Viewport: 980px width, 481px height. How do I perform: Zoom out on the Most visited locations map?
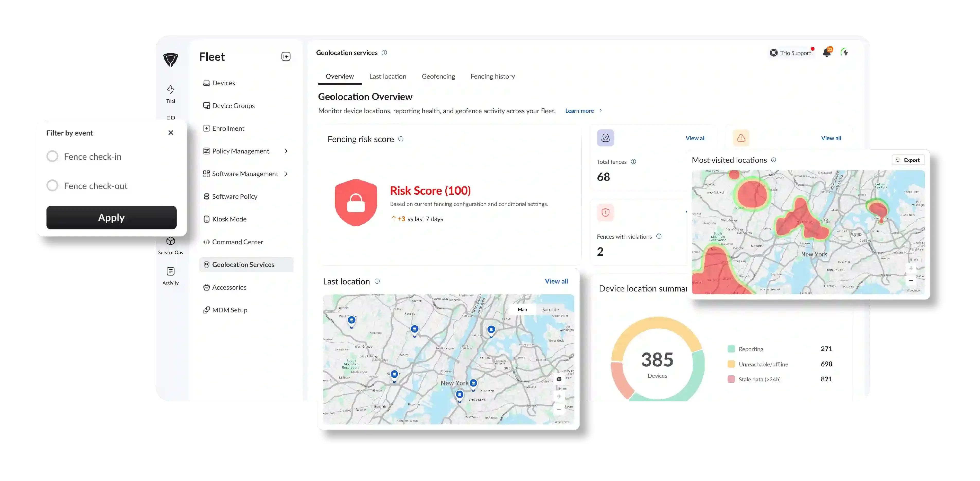pyautogui.click(x=911, y=281)
